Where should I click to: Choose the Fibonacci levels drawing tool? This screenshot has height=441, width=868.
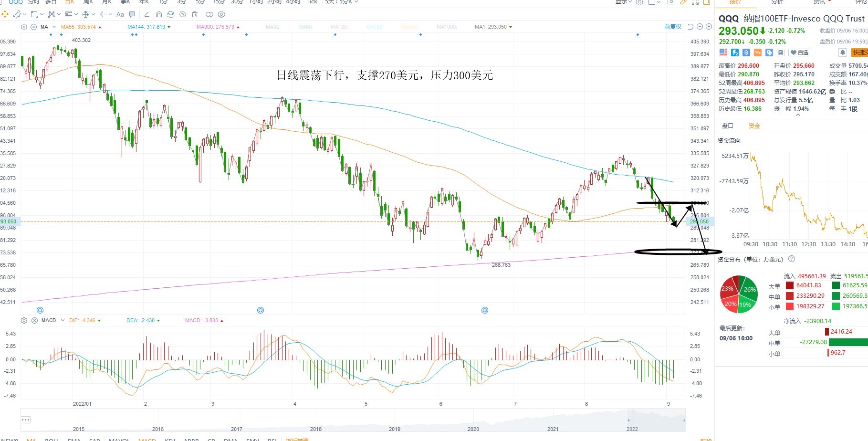(x=69, y=14)
